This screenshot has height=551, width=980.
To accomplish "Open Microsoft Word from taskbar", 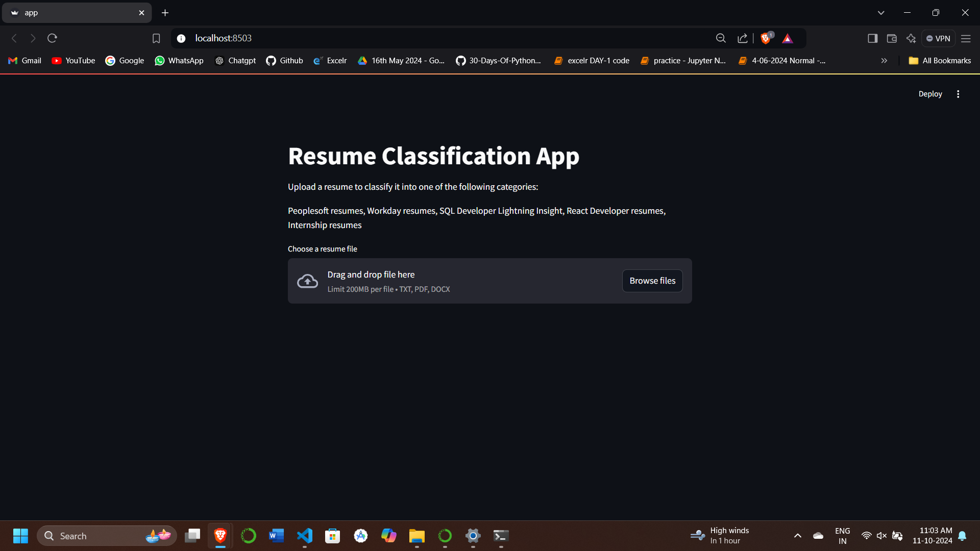I will click(277, 536).
